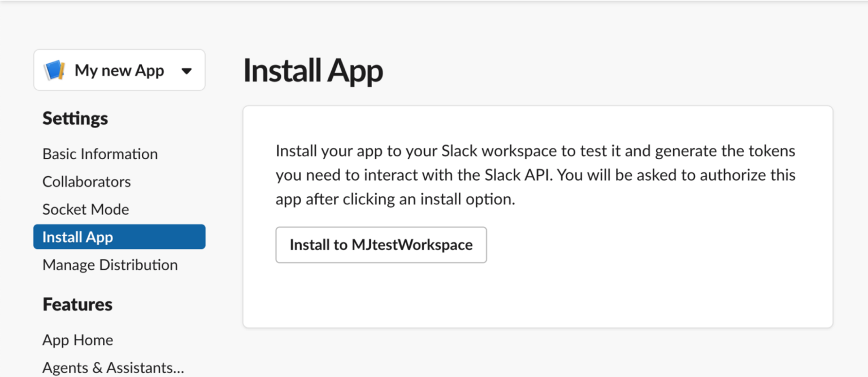
Task: Open the Agents & Assistants section
Action: point(112,367)
